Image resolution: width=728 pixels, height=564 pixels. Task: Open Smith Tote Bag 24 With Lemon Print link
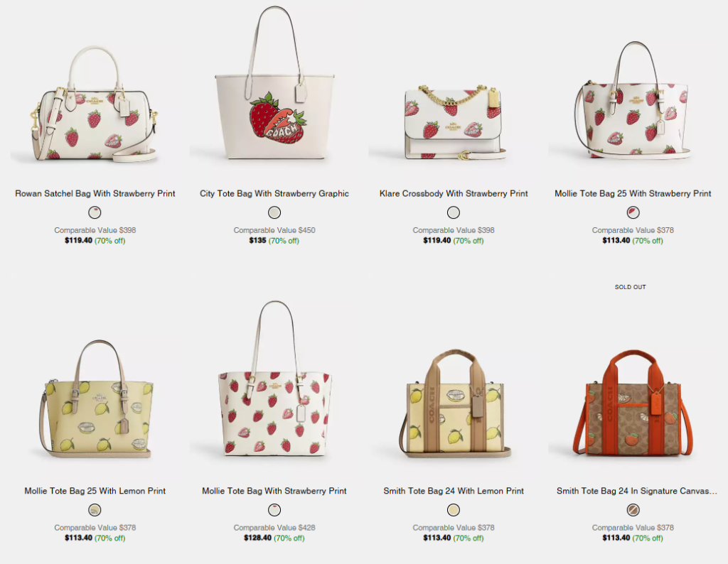(x=454, y=491)
